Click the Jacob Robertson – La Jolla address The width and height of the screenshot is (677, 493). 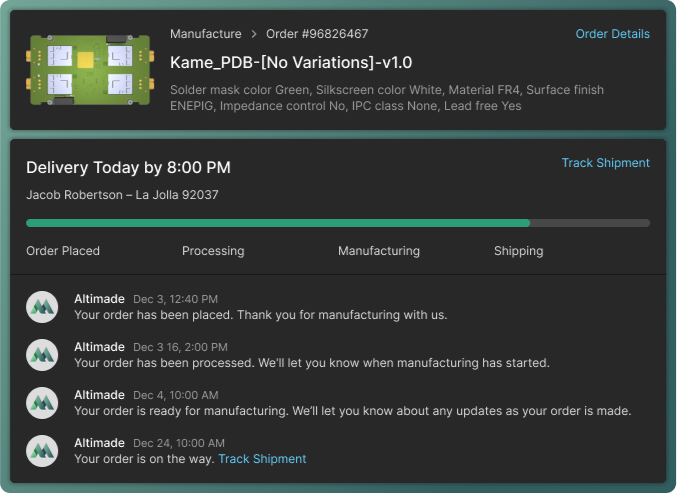122,195
